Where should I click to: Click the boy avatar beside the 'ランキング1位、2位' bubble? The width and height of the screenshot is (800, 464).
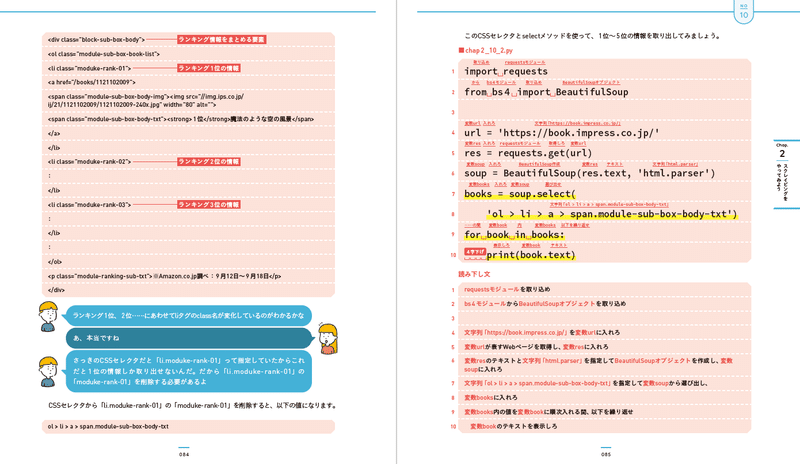click(x=48, y=316)
